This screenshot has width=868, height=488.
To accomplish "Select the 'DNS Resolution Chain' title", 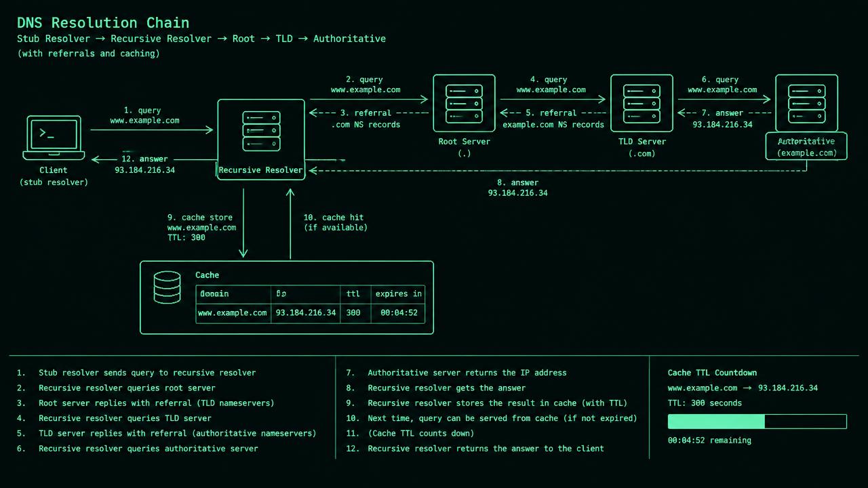I will click(x=103, y=23).
